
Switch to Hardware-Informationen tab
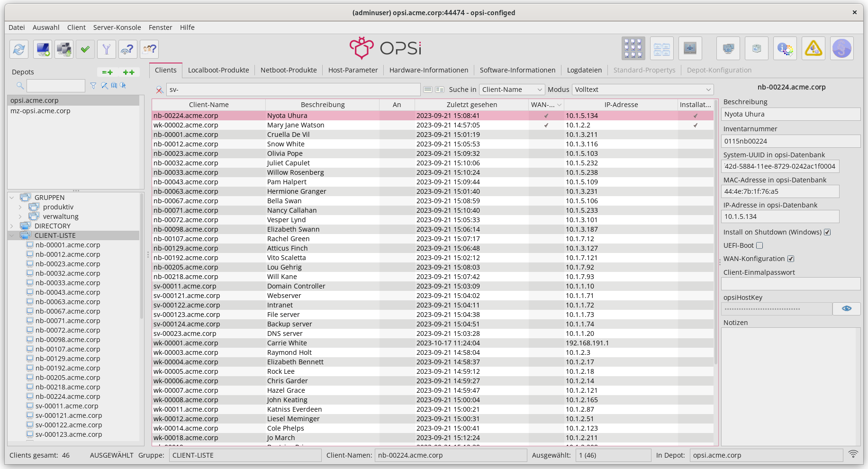429,70
